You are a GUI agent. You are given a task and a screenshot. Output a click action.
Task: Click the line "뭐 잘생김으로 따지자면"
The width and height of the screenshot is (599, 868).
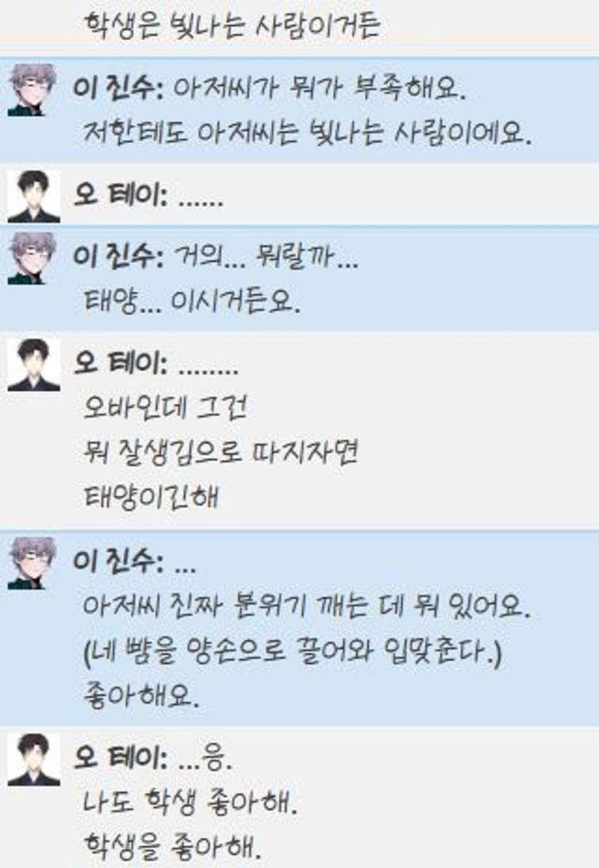coord(221,451)
